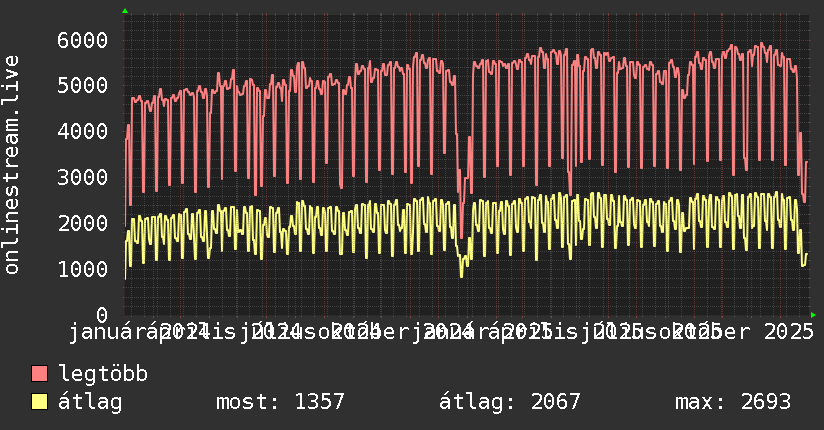Select the átlag label beside yellow swatch
The image size is (824, 430).
(91, 402)
